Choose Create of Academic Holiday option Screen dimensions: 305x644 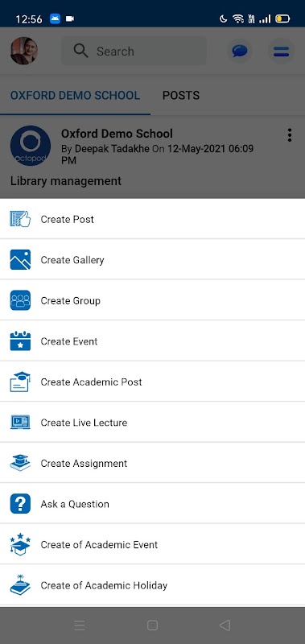(152, 585)
